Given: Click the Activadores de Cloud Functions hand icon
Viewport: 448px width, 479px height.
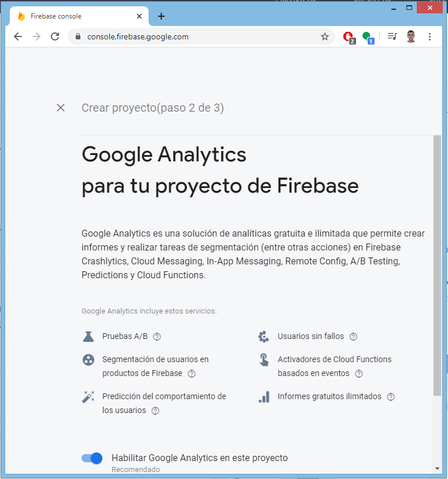Looking at the screenshot, I should tap(264, 359).
